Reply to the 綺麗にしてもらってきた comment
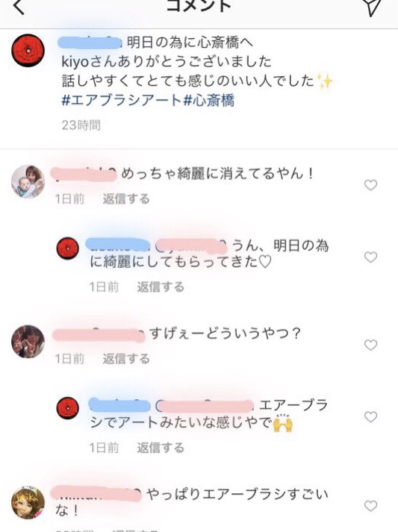This screenshot has width=398, height=532. click(161, 287)
